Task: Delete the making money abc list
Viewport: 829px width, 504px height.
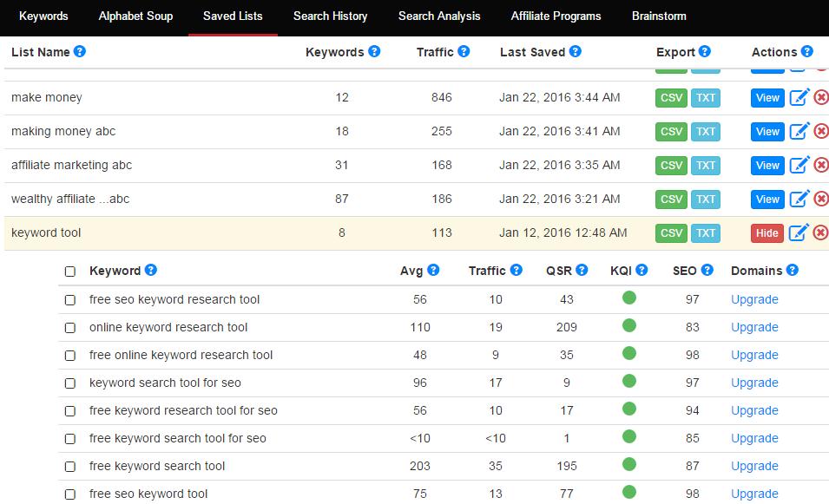Action: (821, 131)
